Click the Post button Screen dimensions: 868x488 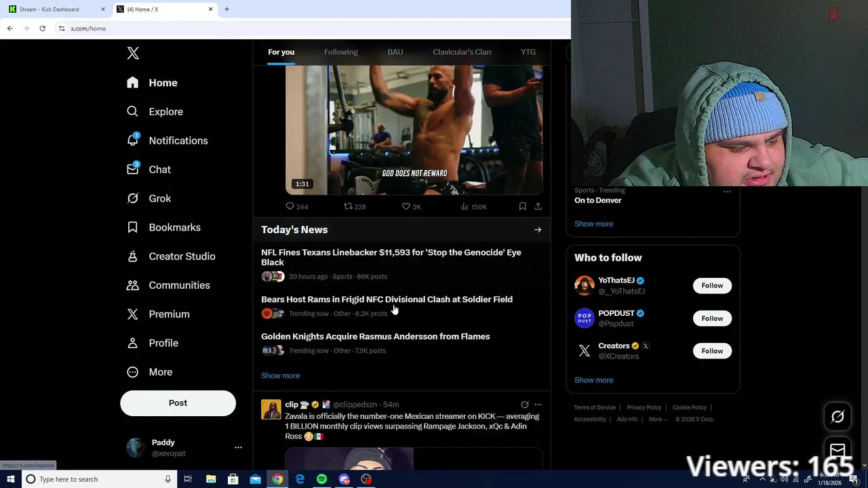178,403
